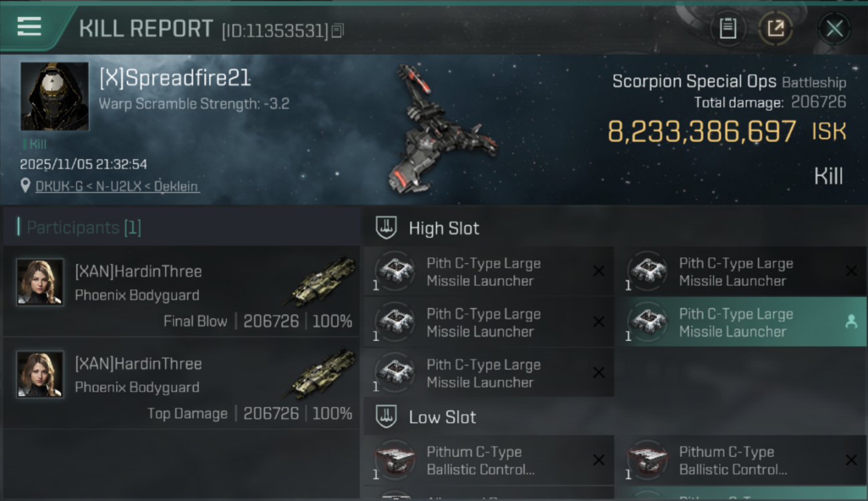The height and width of the screenshot is (501, 868).
Task: Open HardinThree's Top Damage entry
Action: (181, 383)
